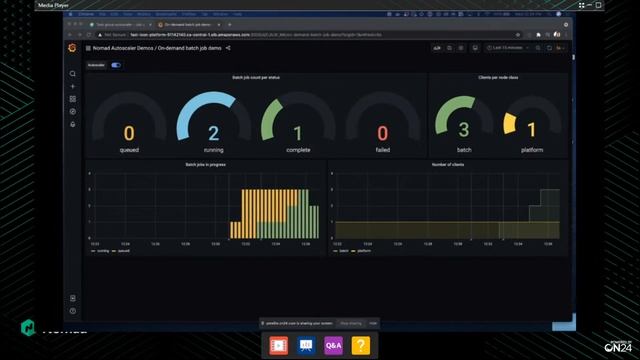Add a panel with the Add panel icon

437,48
